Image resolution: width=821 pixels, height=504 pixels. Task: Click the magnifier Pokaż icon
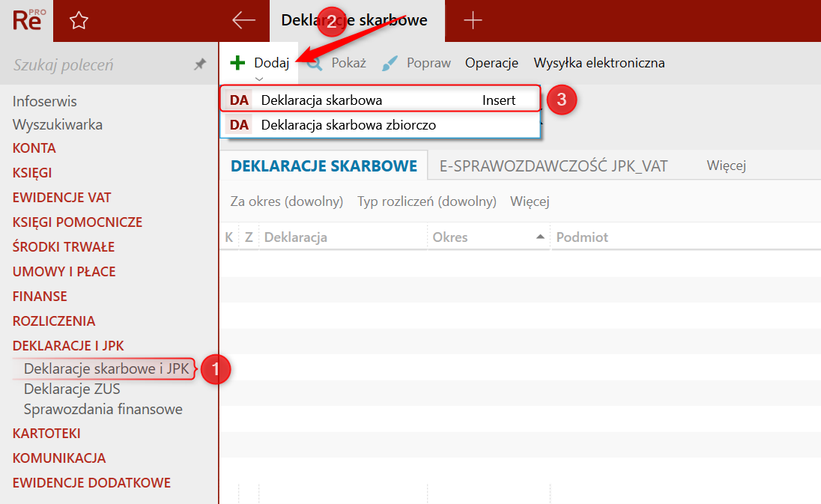click(x=314, y=64)
